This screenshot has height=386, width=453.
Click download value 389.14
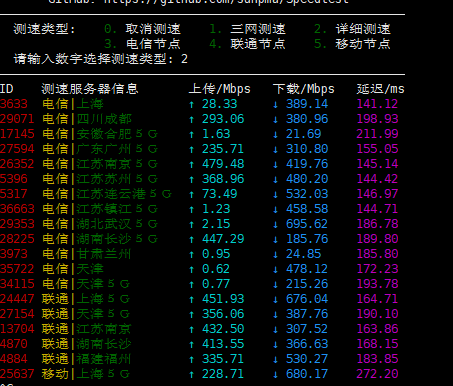click(307, 104)
